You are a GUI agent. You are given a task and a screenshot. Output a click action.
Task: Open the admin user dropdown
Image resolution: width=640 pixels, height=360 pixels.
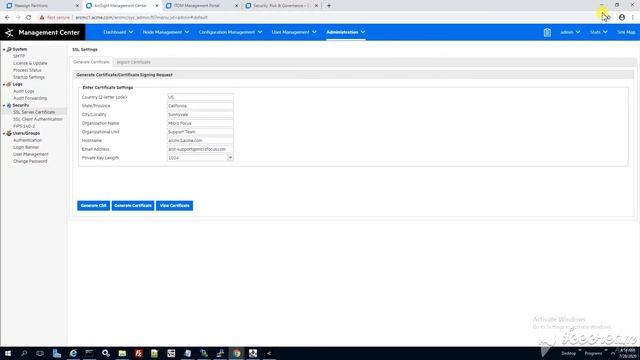click(x=570, y=32)
